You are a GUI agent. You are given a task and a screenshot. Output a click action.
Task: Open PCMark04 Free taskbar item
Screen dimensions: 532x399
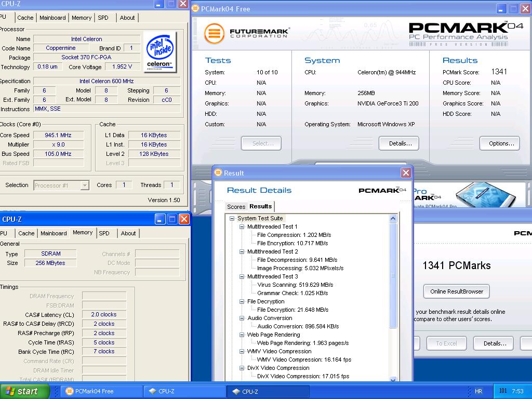pyautogui.click(x=101, y=391)
